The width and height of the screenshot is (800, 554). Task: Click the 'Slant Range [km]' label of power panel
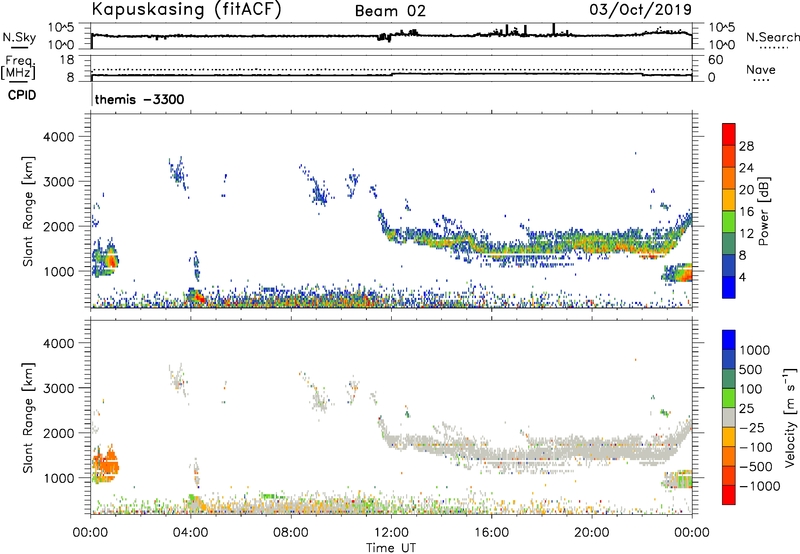click(x=28, y=211)
